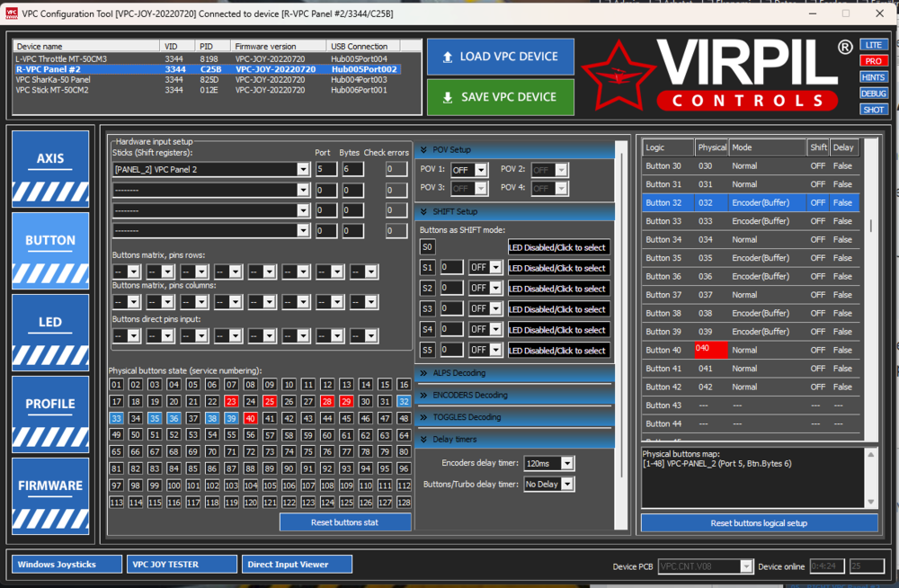The image size is (899, 588).
Task: Click Reset buttons logical setup
Action: click(x=759, y=522)
